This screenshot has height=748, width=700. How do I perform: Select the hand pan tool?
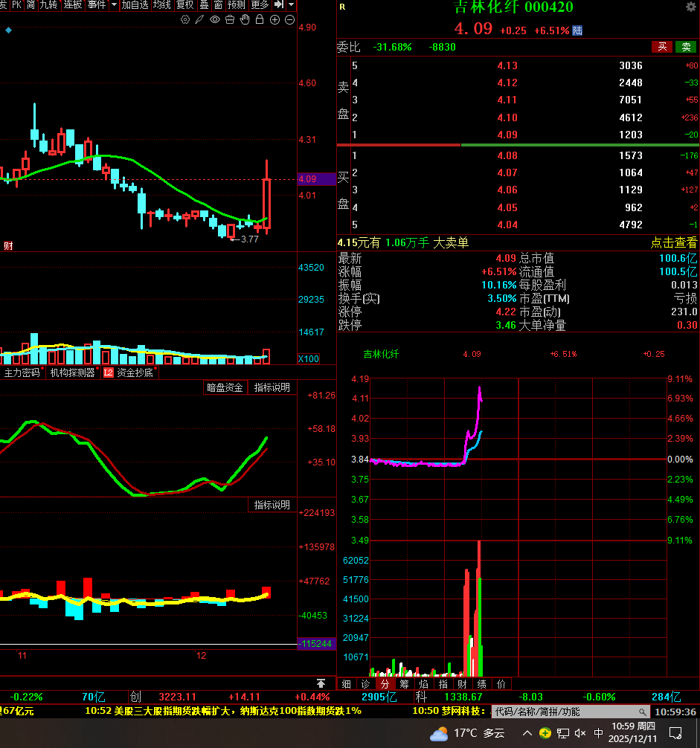coord(245,19)
